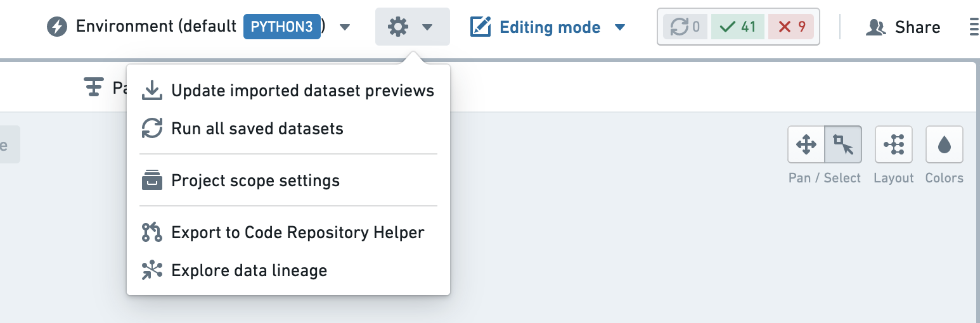Click the lightning bolt Environment icon

[57, 27]
